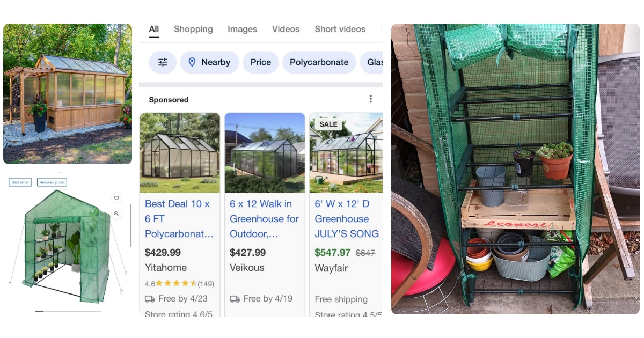
Task: Open the Best Deal 10 x 6 FT Polycarbonate link
Action: [179, 219]
